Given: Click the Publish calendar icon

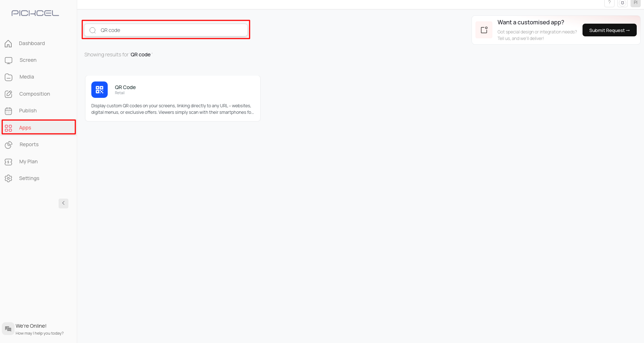Looking at the screenshot, I should tap(8, 111).
